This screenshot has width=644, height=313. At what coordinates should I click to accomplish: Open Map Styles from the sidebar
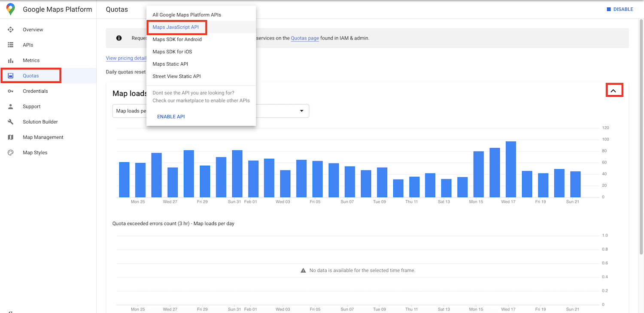(10, 152)
